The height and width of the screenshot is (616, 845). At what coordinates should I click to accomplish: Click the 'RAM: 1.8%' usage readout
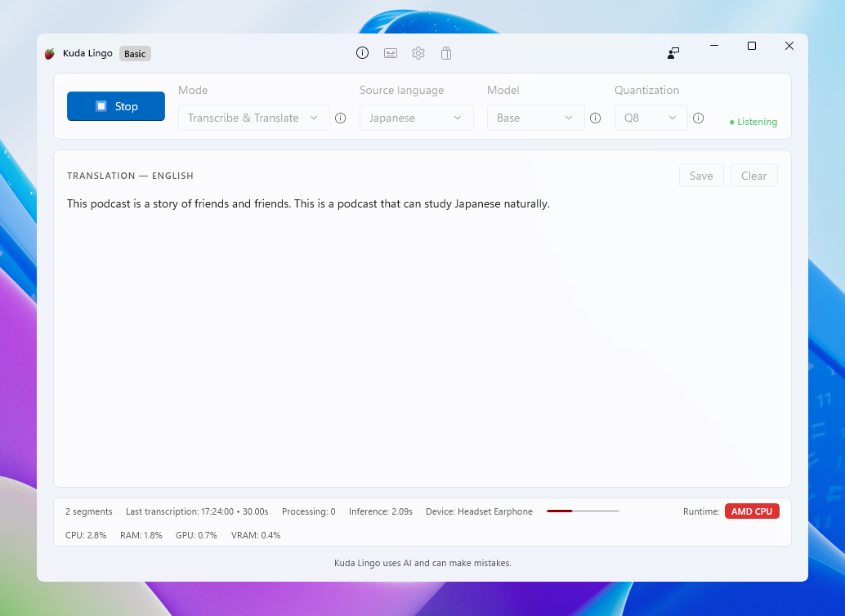pyautogui.click(x=141, y=535)
